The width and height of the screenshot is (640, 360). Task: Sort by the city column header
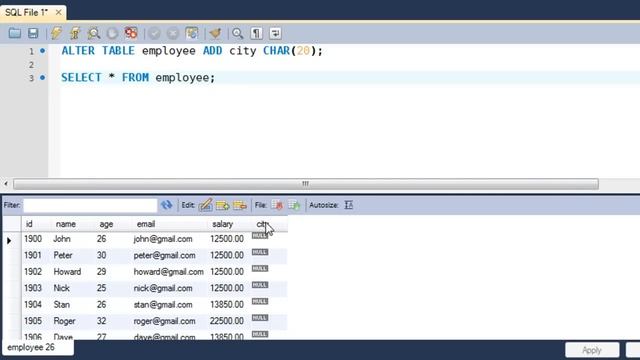pos(268,224)
